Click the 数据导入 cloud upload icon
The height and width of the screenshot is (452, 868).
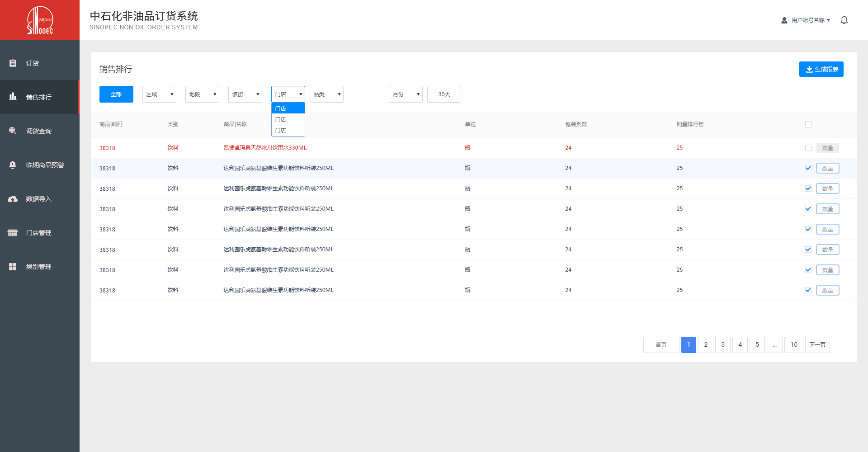coord(13,199)
